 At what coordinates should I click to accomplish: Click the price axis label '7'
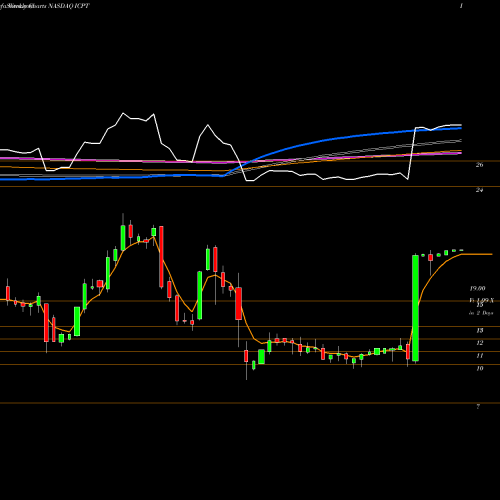[x=478, y=407]
